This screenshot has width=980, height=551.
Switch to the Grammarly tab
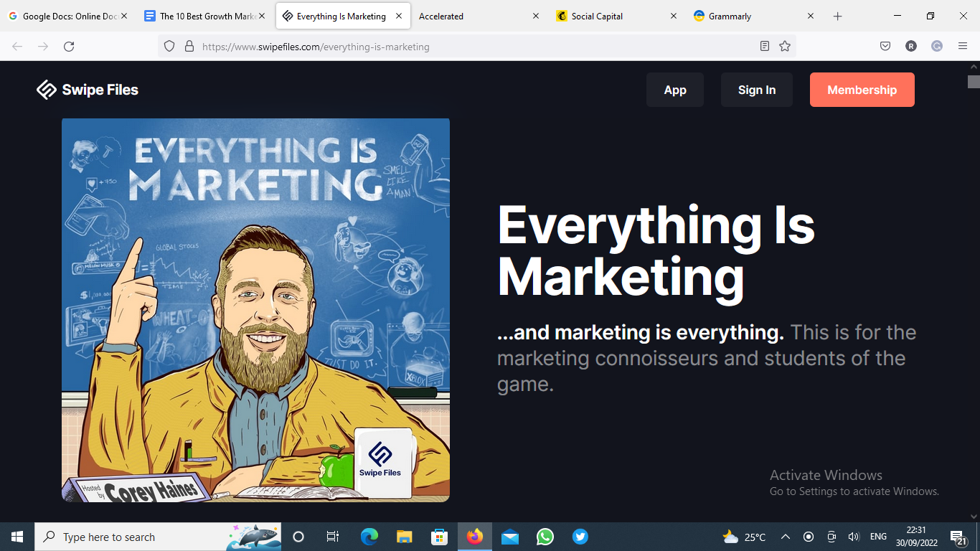754,16
